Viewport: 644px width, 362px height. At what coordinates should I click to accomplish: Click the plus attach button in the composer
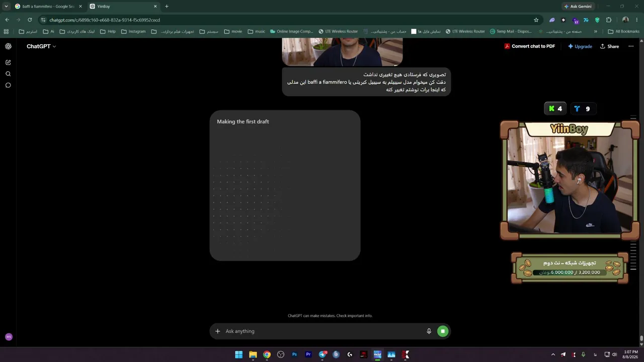[217, 331]
